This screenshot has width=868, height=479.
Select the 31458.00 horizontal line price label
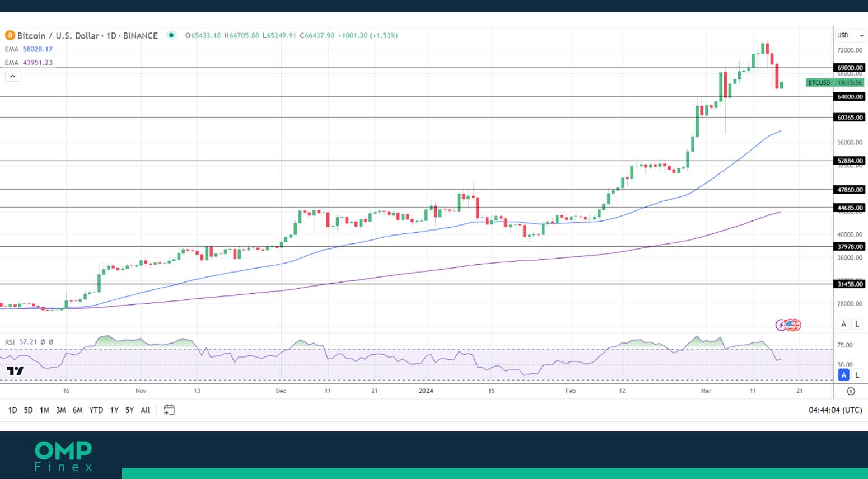click(x=850, y=284)
